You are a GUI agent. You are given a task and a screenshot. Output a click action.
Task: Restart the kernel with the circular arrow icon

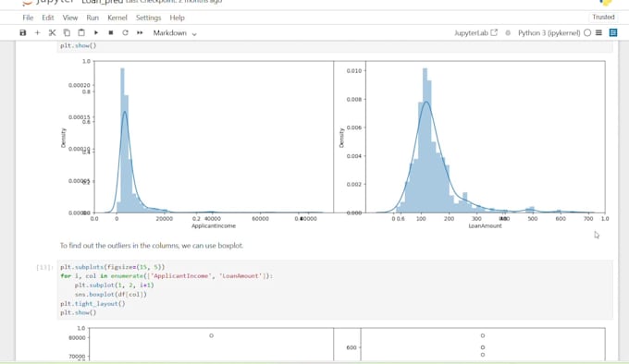(125, 33)
